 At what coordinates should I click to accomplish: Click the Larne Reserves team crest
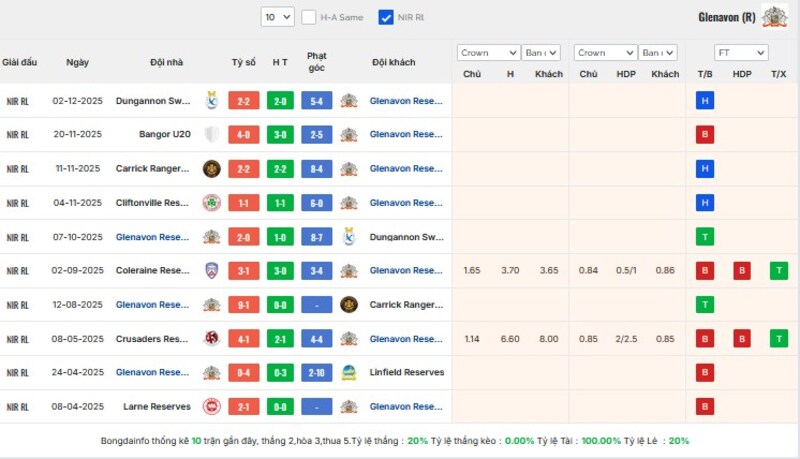click(x=211, y=407)
